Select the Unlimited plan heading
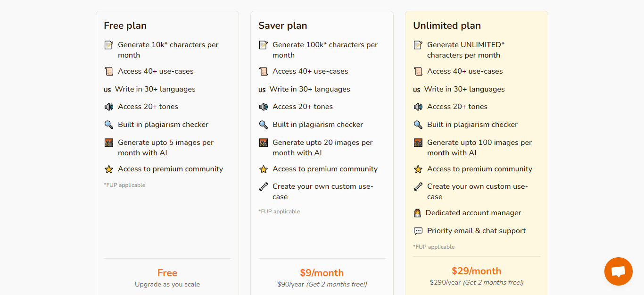Viewport: 644px width, 295px height. tap(446, 25)
